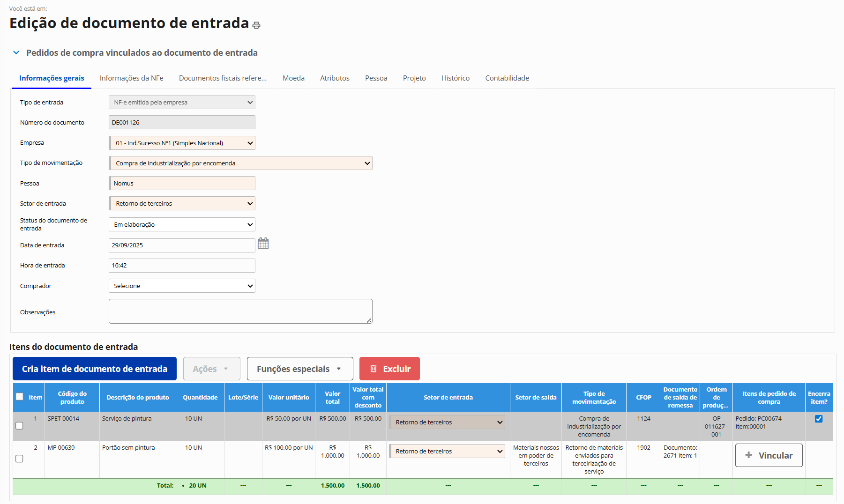The height and width of the screenshot is (504, 844).
Task: Collapse the Pedidos de compra vinculados section
Action: (x=16, y=53)
